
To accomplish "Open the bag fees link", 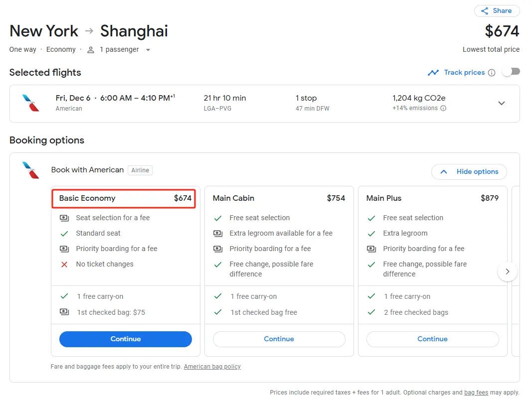I will coord(476,393).
